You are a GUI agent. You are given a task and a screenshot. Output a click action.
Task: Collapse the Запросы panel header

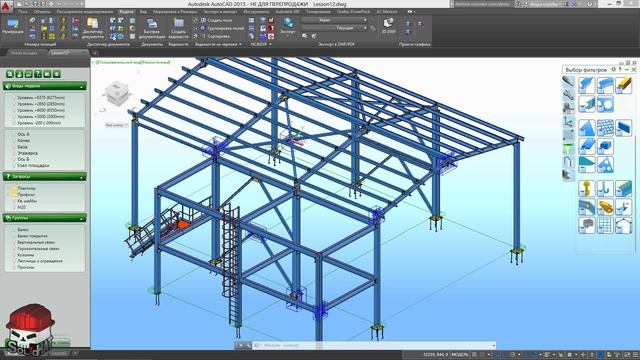(44, 177)
